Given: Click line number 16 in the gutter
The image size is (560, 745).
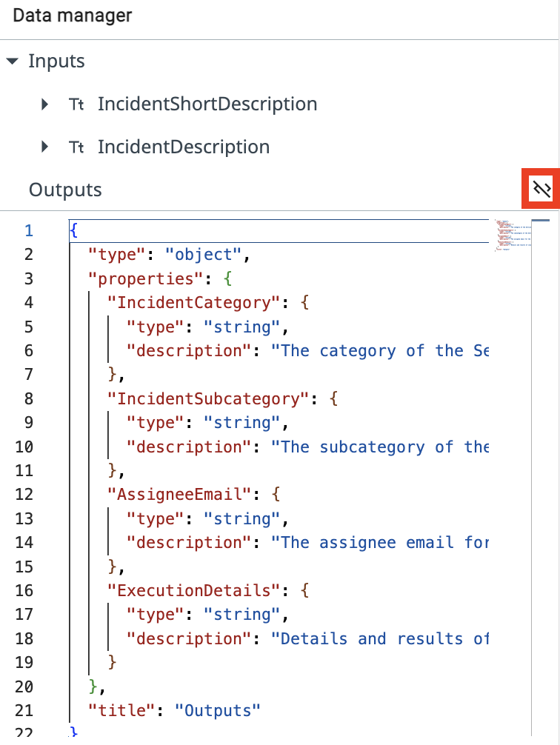Looking at the screenshot, I should tap(24, 590).
